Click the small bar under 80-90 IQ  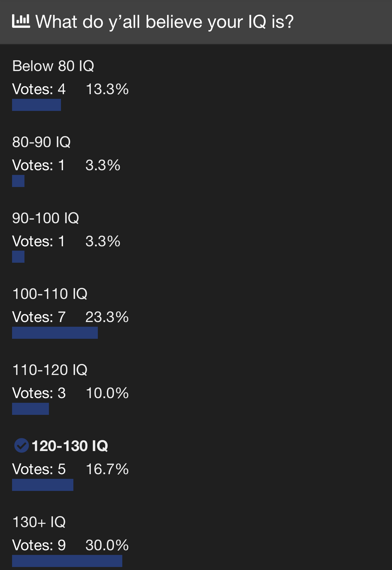pyautogui.click(x=18, y=181)
